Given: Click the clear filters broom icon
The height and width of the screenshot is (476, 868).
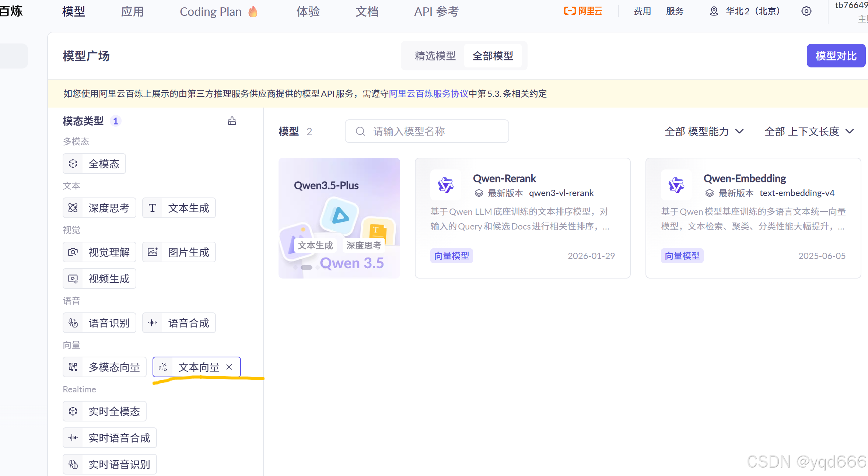Looking at the screenshot, I should [x=232, y=121].
